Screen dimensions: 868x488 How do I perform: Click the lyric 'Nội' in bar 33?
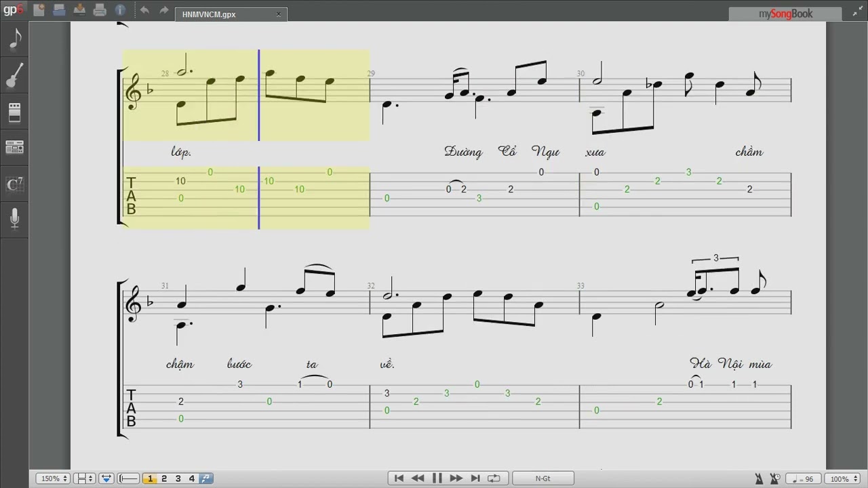pos(731,364)
